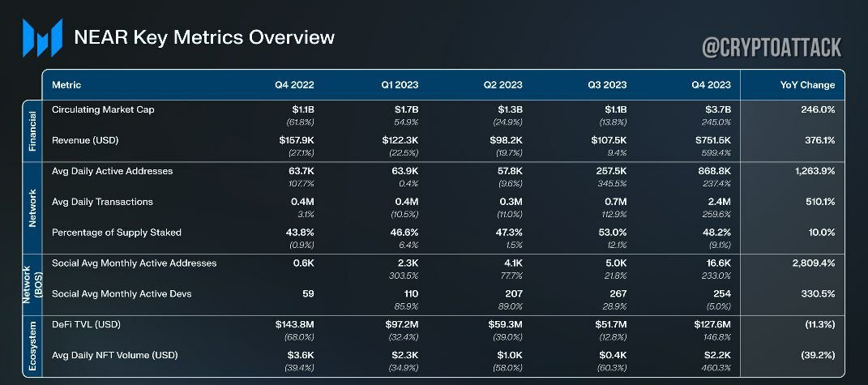Click the $107.5K revenue value
Screen dimensions: 868x385
(x=609, y=141)
